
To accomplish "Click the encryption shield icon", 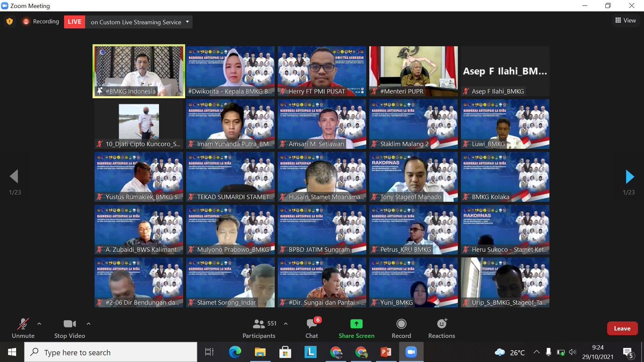I will tap(9, 22).
